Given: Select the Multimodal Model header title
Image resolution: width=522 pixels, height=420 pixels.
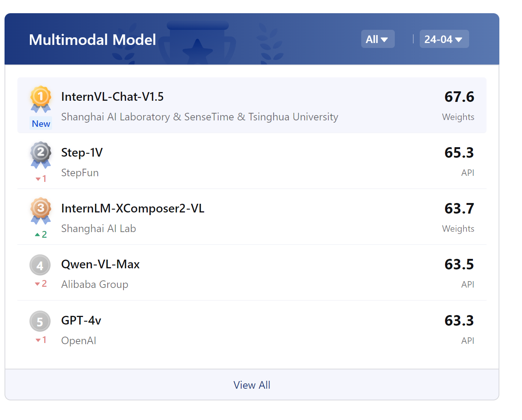Looking at the screenshot, I should pyautogui.click(x=92, y=39).
